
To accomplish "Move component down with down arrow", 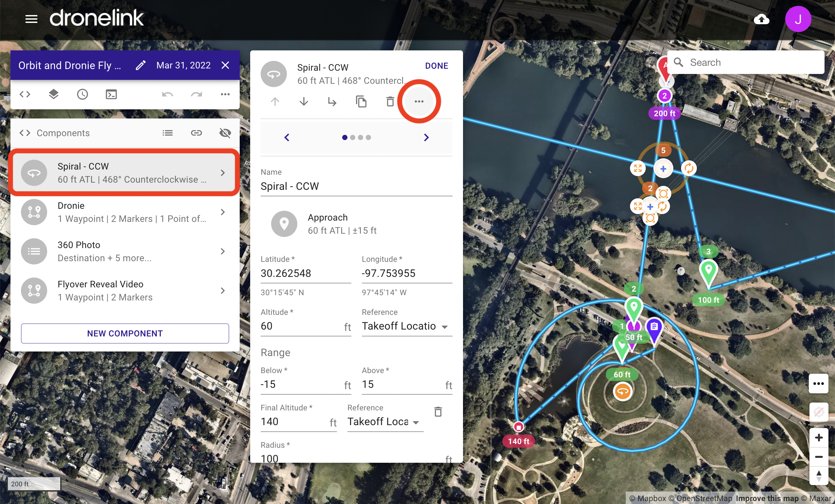I will [x=304, y=101].
